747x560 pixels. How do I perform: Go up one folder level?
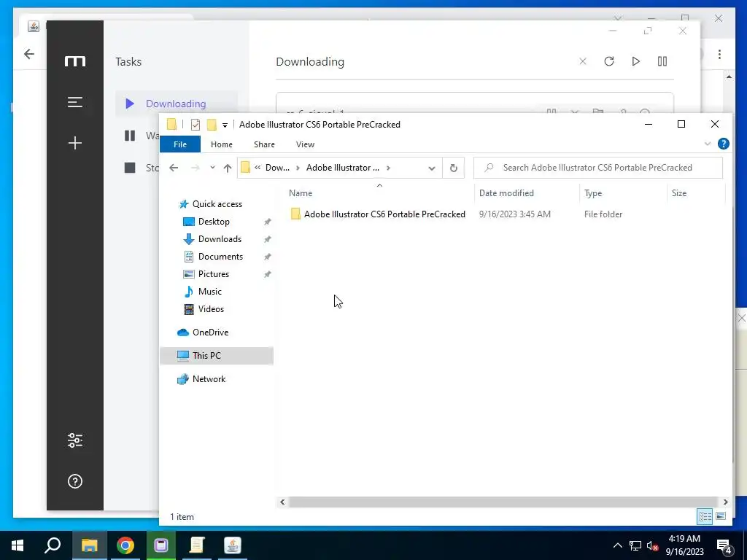click(228, 168)
